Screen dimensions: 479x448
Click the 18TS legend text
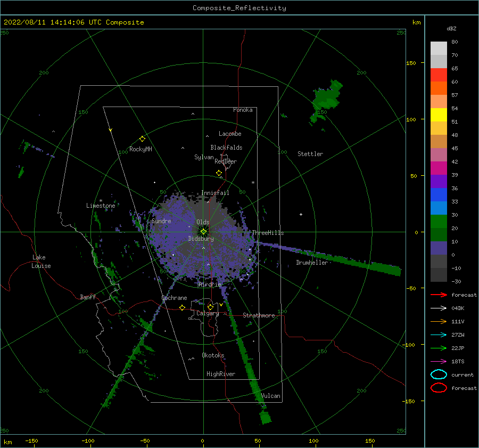[x=458, y=362]
